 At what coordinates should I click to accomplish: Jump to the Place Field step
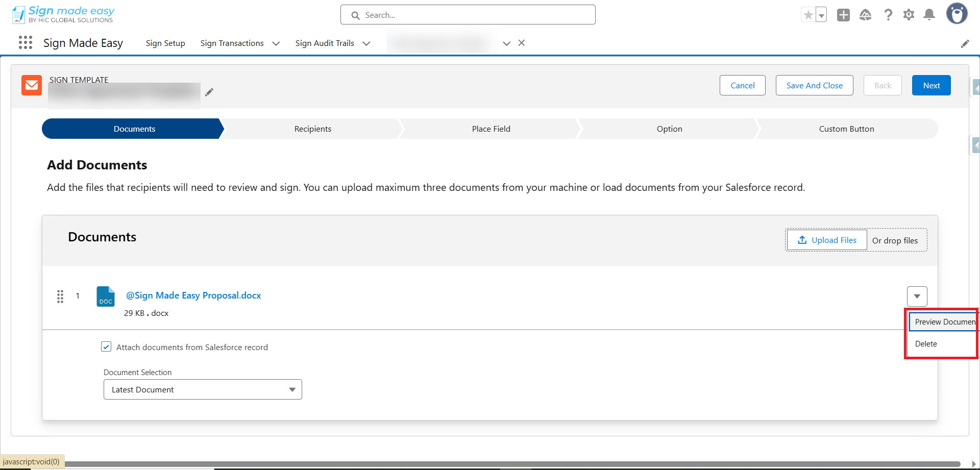pyautogui.click(x=491, y=129)
